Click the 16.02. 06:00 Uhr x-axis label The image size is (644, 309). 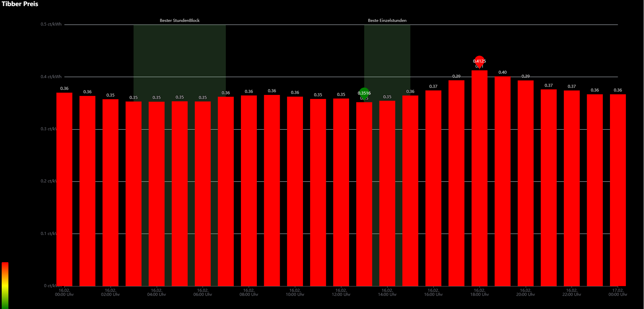(x=203, y=292)
